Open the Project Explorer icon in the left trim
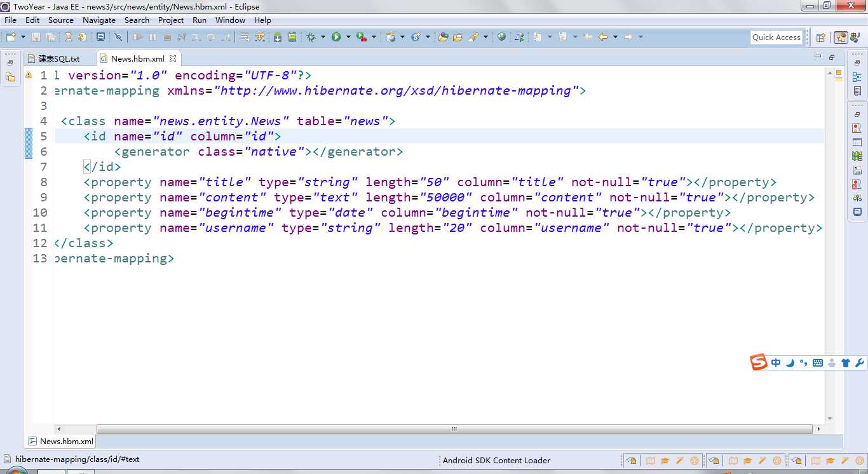 point(10,77)
